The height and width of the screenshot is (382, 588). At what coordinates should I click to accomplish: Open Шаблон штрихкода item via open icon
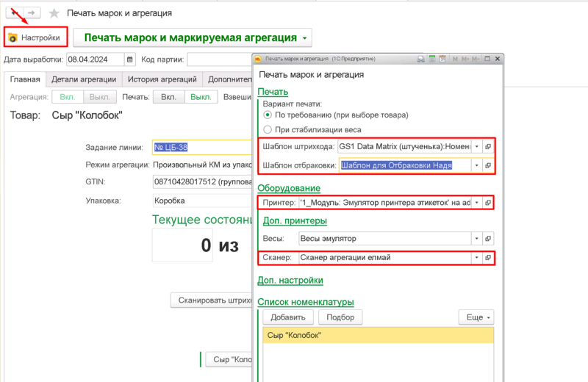488,147
